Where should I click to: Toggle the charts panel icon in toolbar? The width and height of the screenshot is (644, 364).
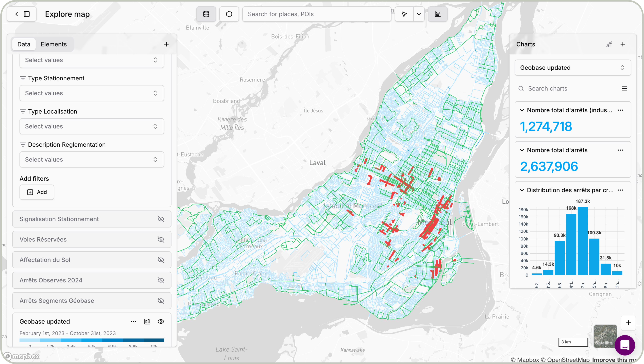point(438,14)
